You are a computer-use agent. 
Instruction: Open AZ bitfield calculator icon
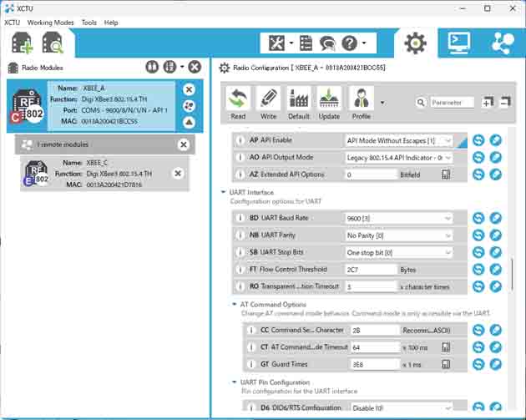coord(446,175)
